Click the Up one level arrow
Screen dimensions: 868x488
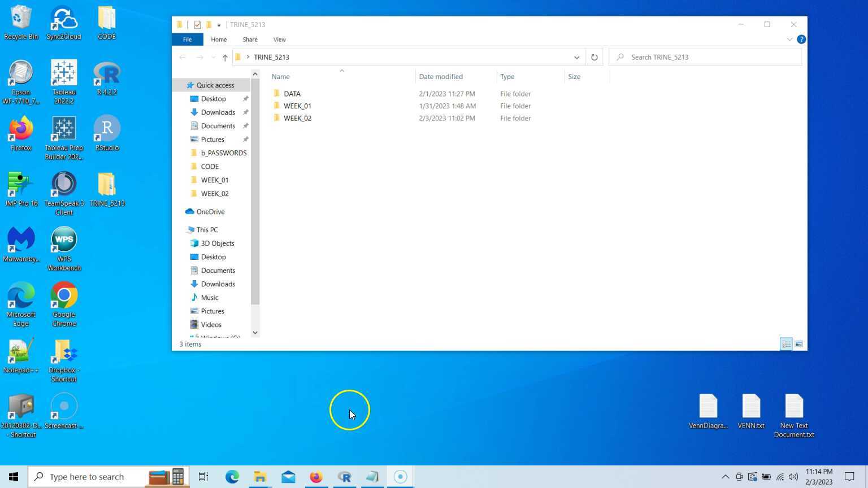tap(225, 58)
